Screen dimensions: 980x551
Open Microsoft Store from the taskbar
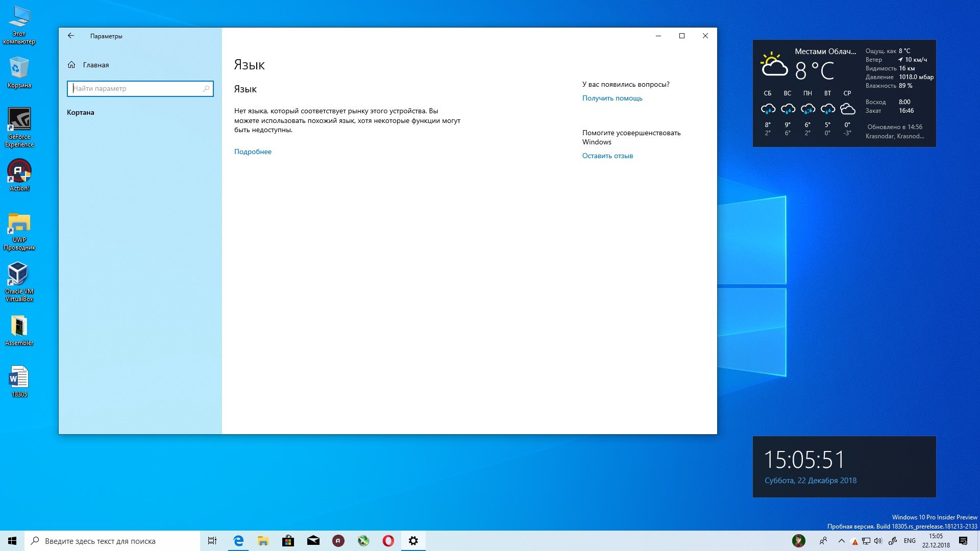coord(288,541)
